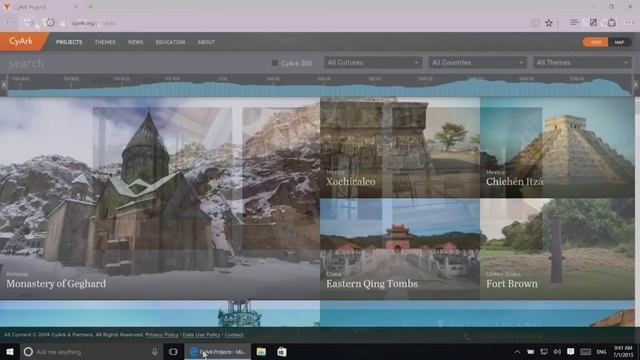Viewport: 640px width, 360px height.
Task: Open the Reading view icon
Action: click(535, 23)
